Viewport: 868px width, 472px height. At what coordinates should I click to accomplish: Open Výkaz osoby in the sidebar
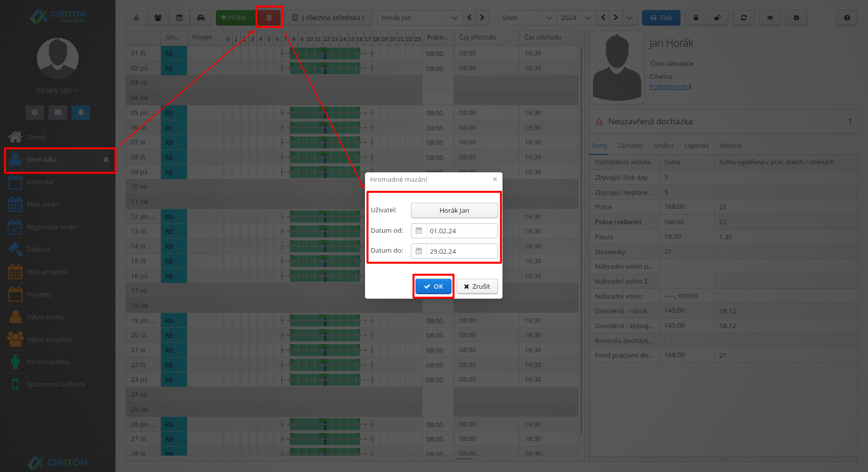click(x=58, y=317)
